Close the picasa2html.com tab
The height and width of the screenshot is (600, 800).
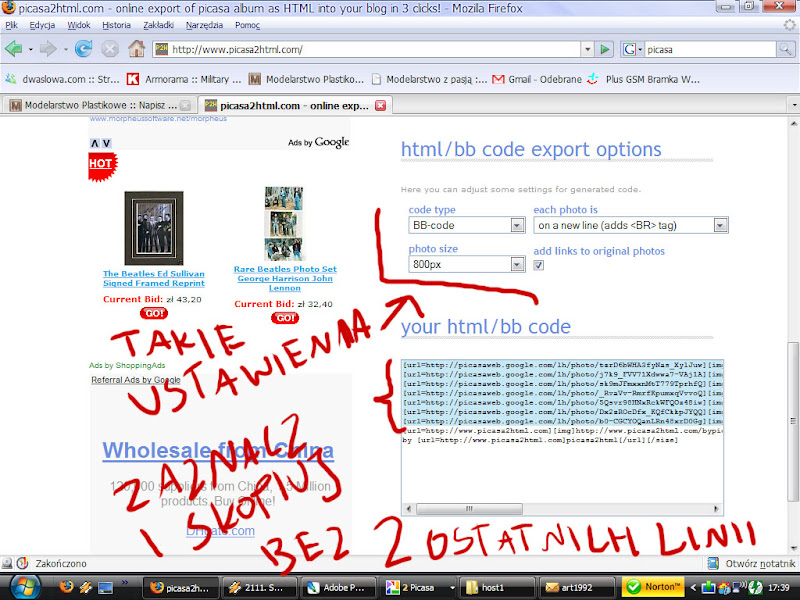coord(381,105)
